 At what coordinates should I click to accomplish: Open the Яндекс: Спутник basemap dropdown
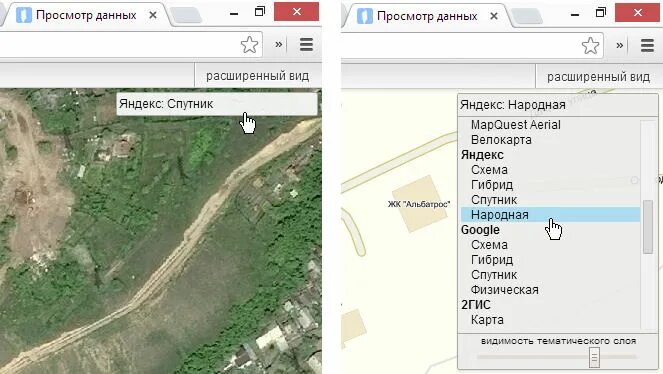tap(217, 104)
